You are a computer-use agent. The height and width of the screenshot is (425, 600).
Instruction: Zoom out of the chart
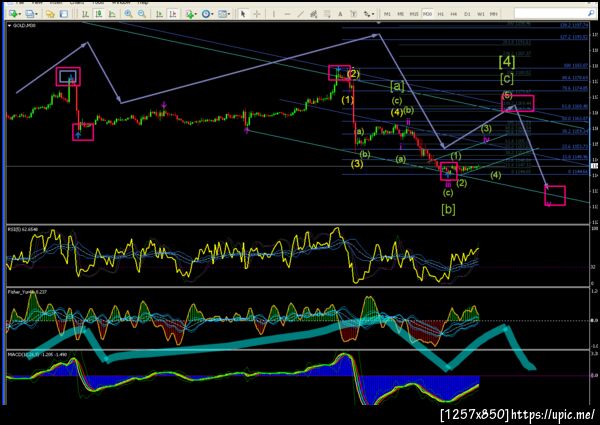142,14
